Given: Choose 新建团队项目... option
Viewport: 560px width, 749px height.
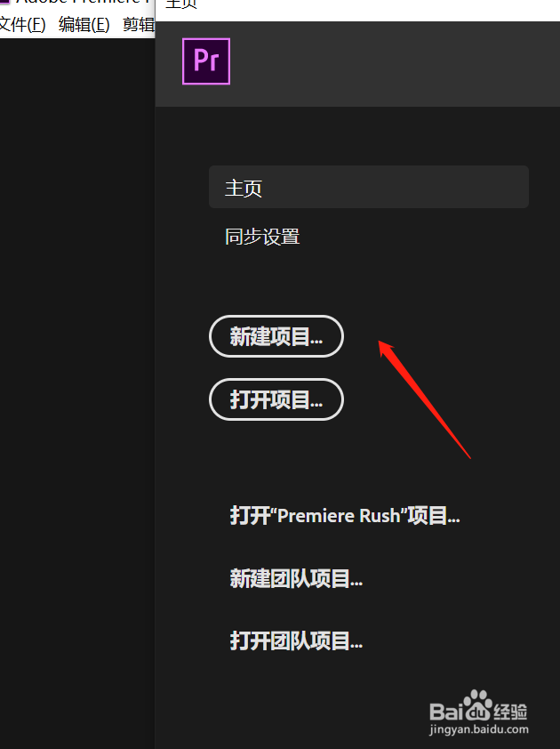Looking at the screenshot, I should coord(296,578).
